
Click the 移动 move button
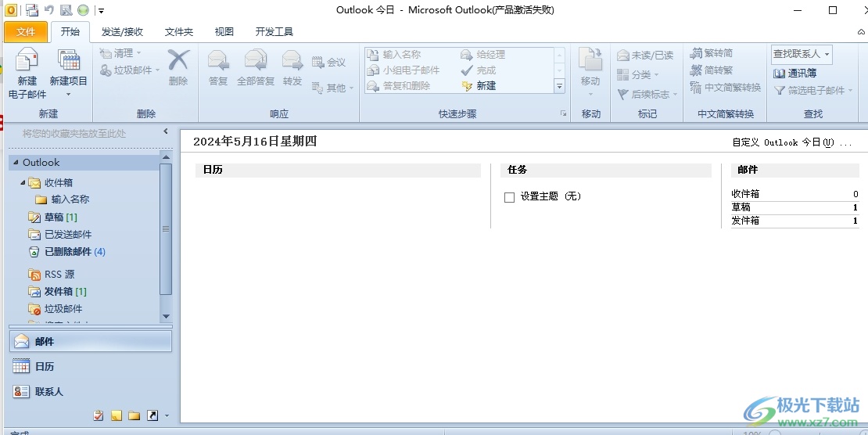[590, 72]
